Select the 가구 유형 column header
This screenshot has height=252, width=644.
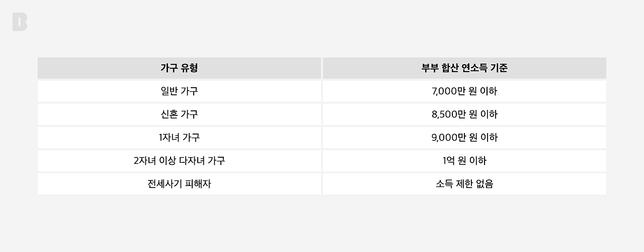179,68
